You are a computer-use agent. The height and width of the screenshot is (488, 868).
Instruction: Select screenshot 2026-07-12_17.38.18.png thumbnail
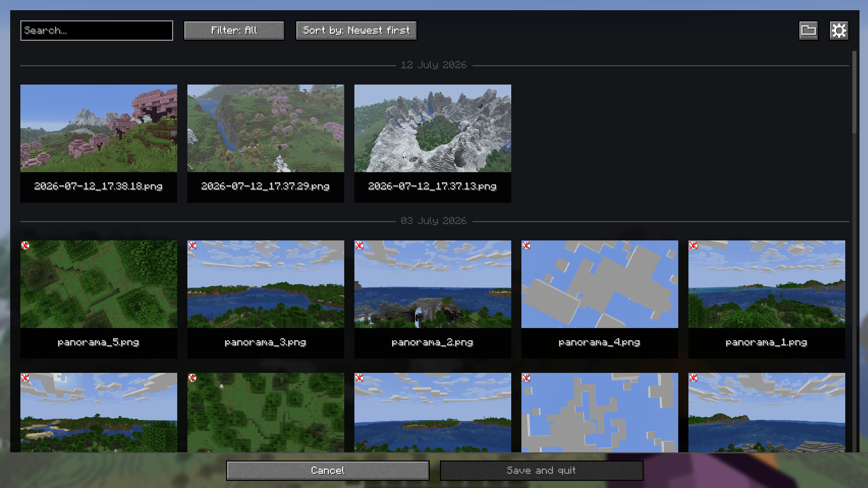[x=98, y=128]
